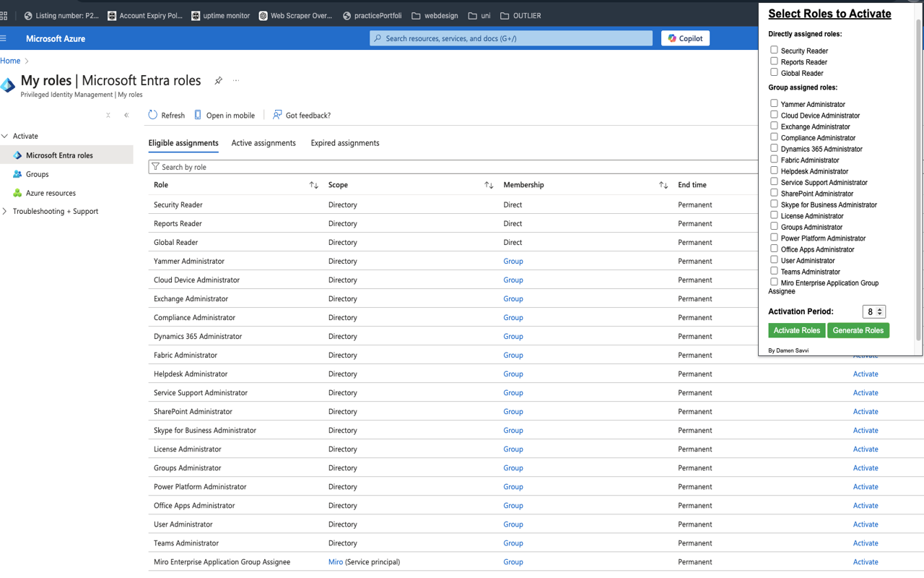
Task: Open the uptime monitor bookmark
Action: pos(220,15)
